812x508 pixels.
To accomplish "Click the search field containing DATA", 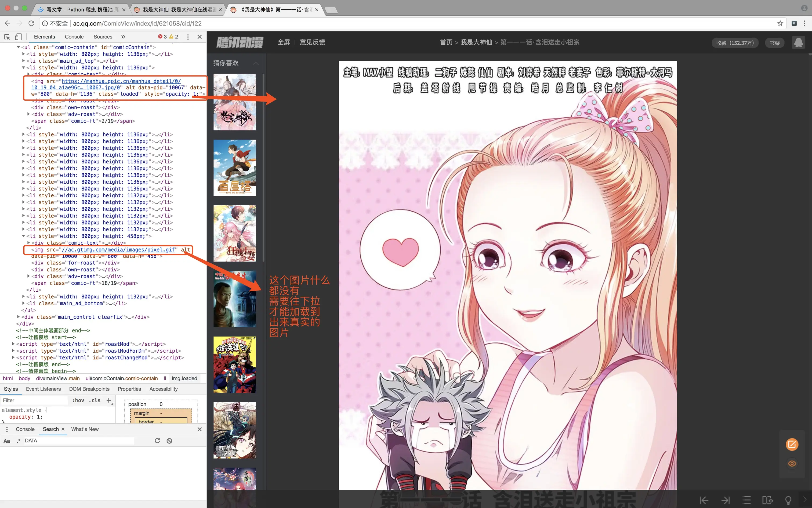I will pyautogui.click(x=79, y=441).
